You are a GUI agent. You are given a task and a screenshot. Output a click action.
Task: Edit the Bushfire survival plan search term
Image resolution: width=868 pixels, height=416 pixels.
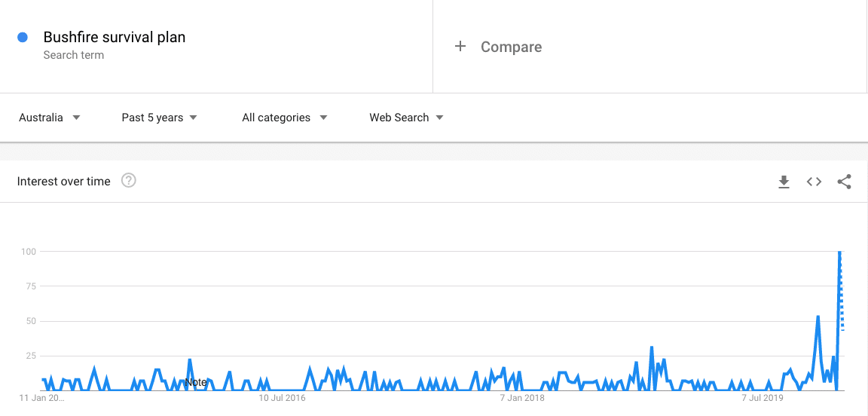tap(115, 38)
